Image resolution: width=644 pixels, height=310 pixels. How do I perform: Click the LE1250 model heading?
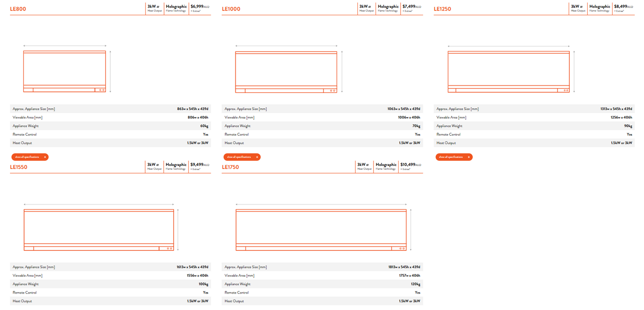pos(442,9)
